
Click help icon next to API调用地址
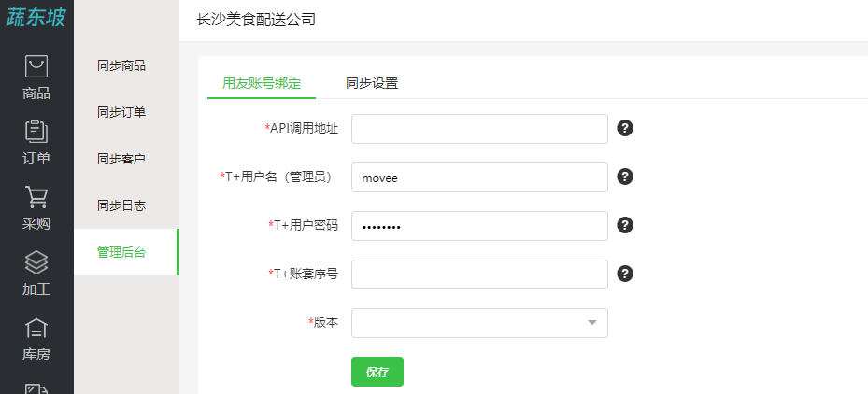click(x=625, y=129)
